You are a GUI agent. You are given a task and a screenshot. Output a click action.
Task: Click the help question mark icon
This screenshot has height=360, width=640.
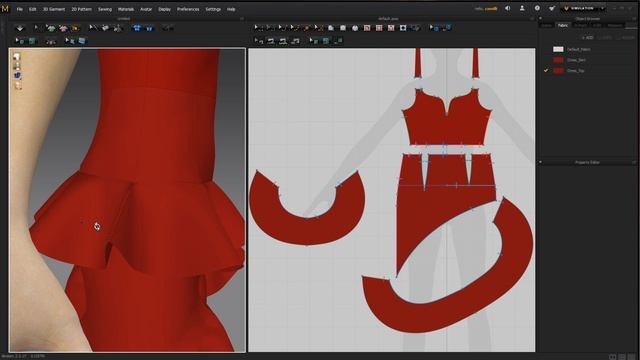point(537,8)
